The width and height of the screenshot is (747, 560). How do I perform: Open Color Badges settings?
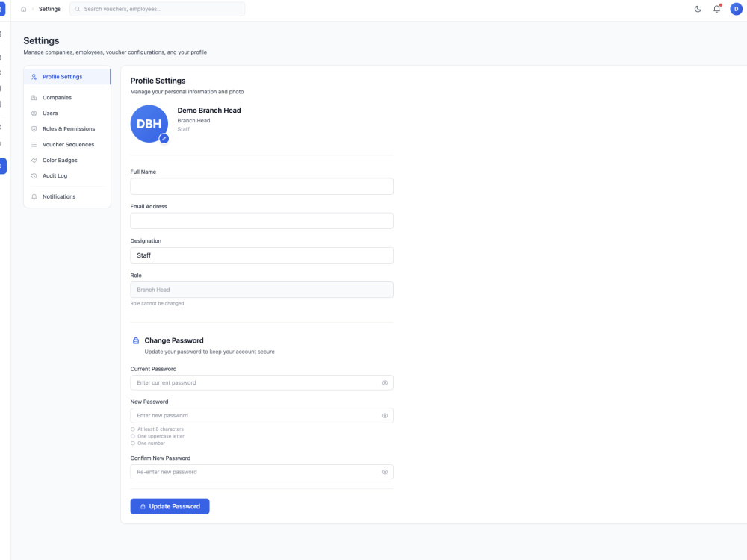[x=67, y=161]
